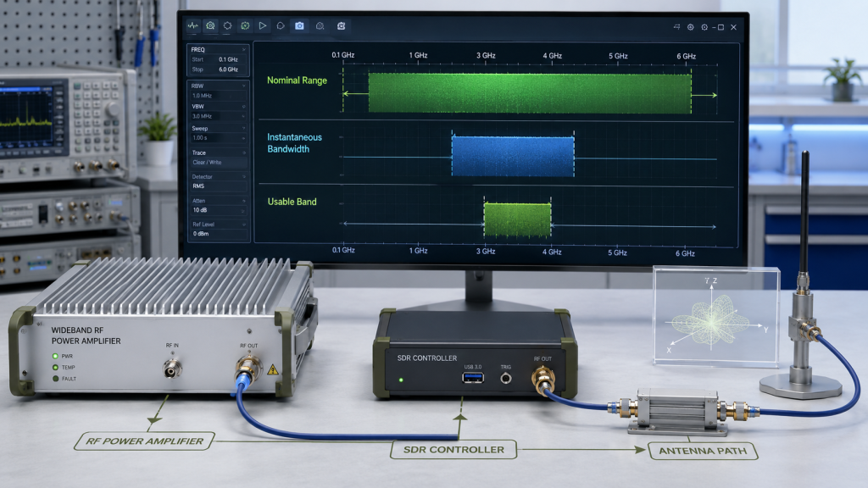The width and height of the screenshot is (868, 488).
Task: Expand the RBW section chevron
Action: pyautogui.click(x=243, y=86)
